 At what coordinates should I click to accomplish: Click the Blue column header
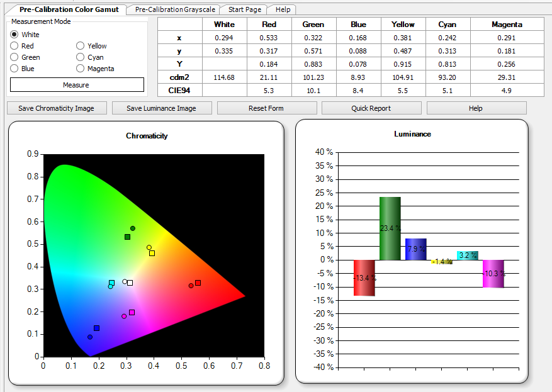(x=358, y=25)
